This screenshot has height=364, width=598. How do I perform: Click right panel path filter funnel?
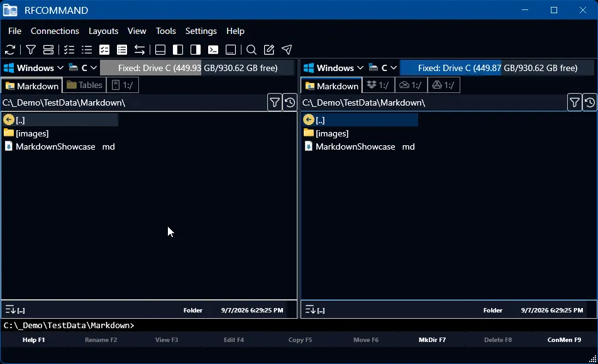click(x=574, y=102)
